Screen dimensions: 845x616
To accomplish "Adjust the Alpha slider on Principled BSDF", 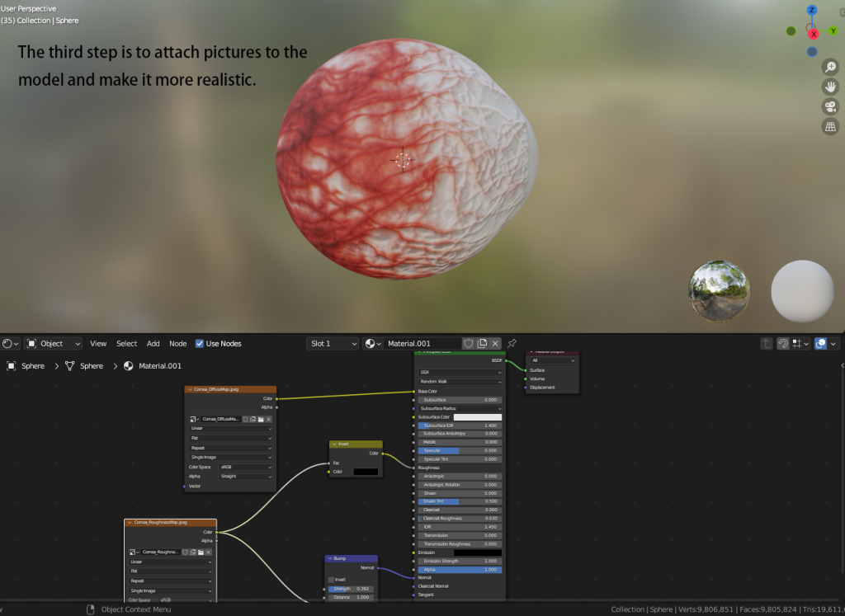I will 460,569.
